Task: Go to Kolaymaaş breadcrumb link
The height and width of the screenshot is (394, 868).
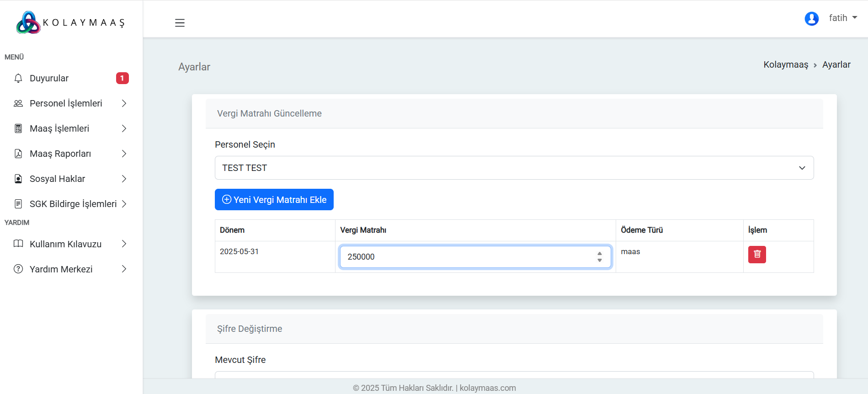Action: pyautogui.click(x=785, y=64)
